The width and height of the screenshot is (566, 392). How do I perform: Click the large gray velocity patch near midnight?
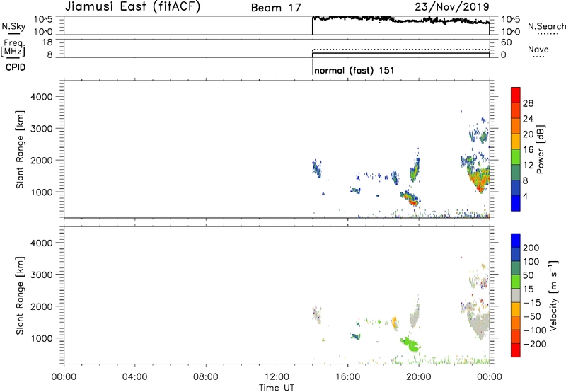480,323
